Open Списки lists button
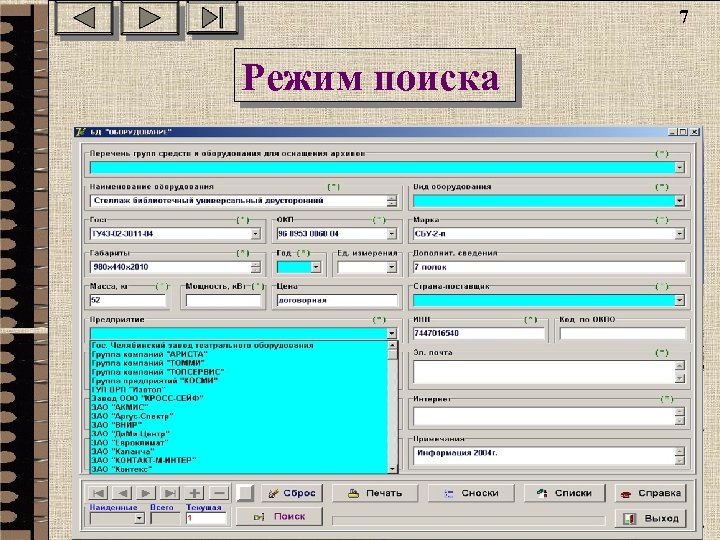Viewport: 720px width, 540px height. click(x=564, y=493)
